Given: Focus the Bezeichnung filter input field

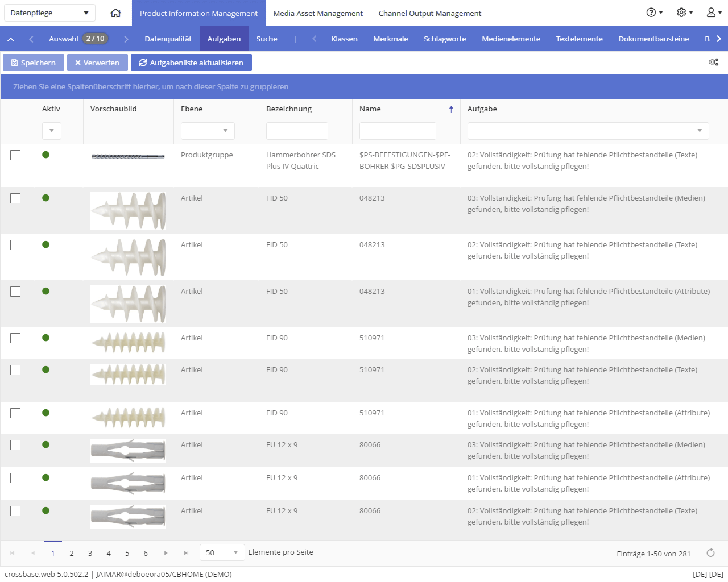Looking at the screenshot, I should [x=297, y=131].
